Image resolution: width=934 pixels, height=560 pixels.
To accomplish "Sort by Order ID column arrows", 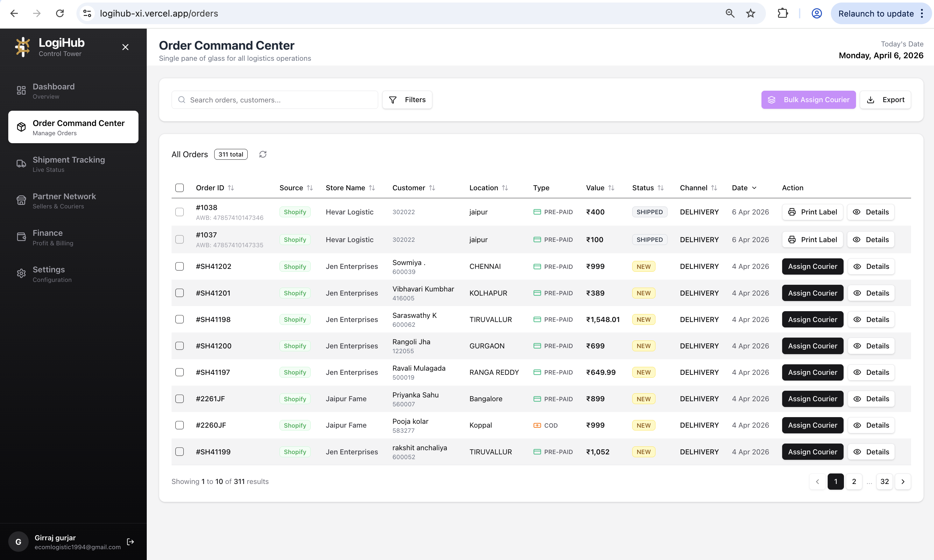I will tap(231, 187).
